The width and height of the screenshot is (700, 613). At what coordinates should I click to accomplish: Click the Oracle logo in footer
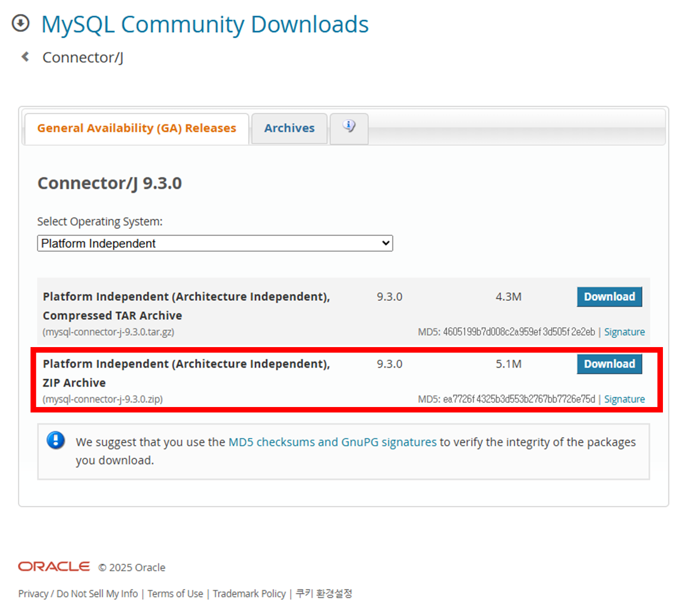pos(54,567)
